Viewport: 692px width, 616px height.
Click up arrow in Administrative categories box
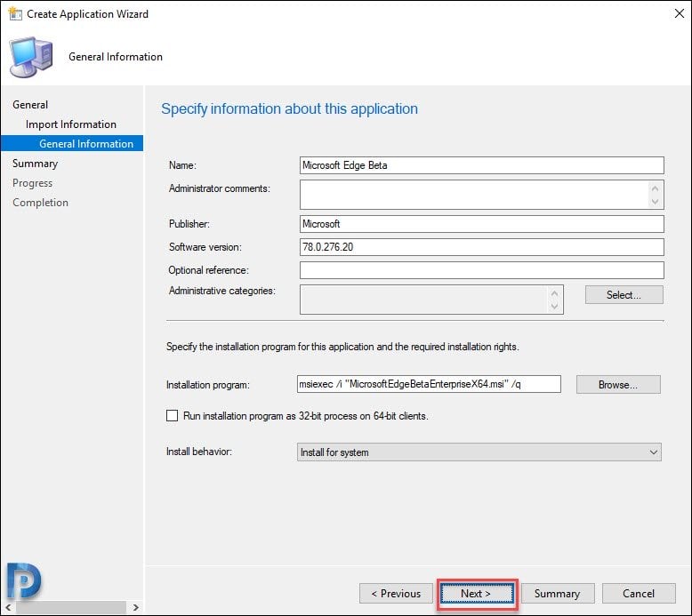pos(554,293)
